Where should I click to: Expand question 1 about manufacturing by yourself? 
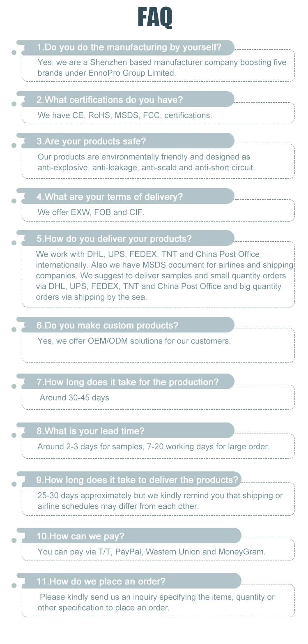(129, 48)
